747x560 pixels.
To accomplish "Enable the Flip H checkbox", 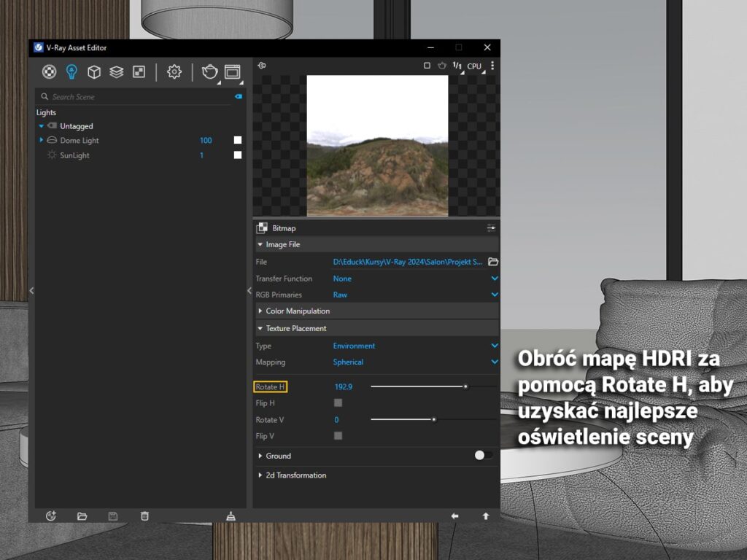I will point(338,402).
